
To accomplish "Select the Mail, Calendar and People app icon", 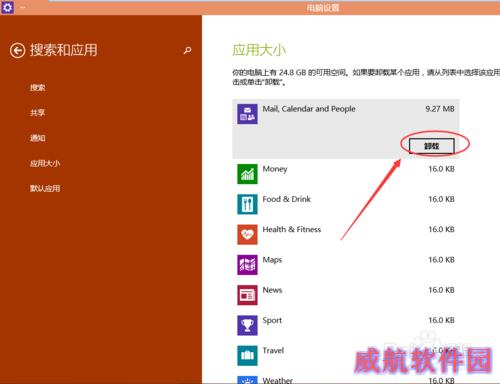I will (x=247, y=114).
